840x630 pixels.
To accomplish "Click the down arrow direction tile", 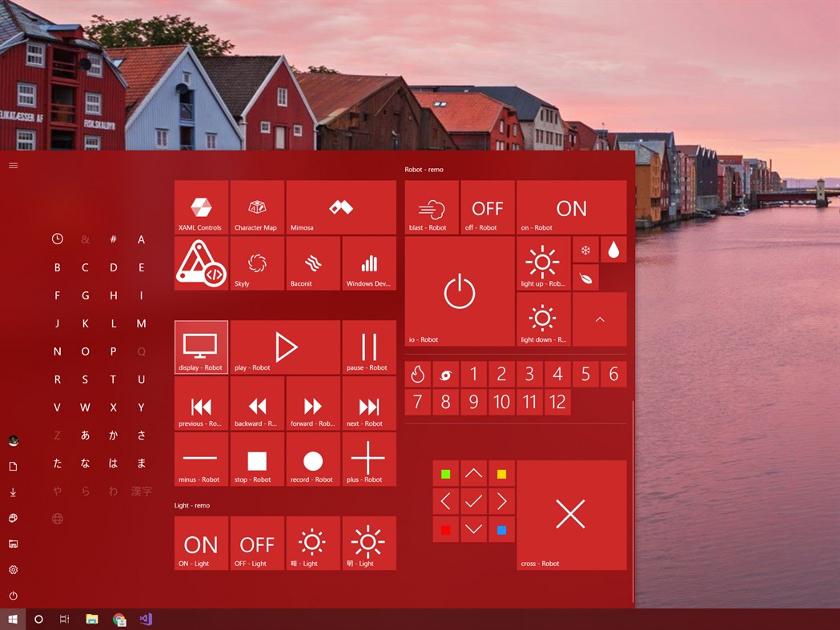I will [473, 530].
